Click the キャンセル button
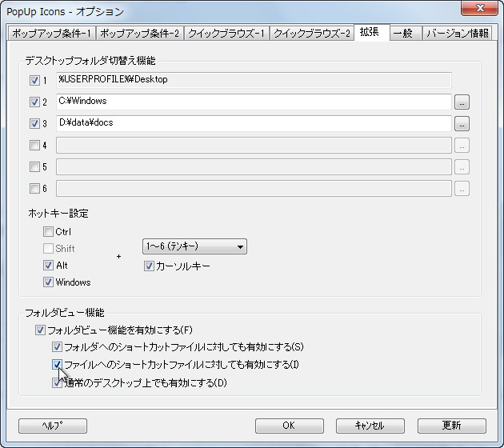The width and height of the screenshot is (504, 448). click(x=370, y=426)
